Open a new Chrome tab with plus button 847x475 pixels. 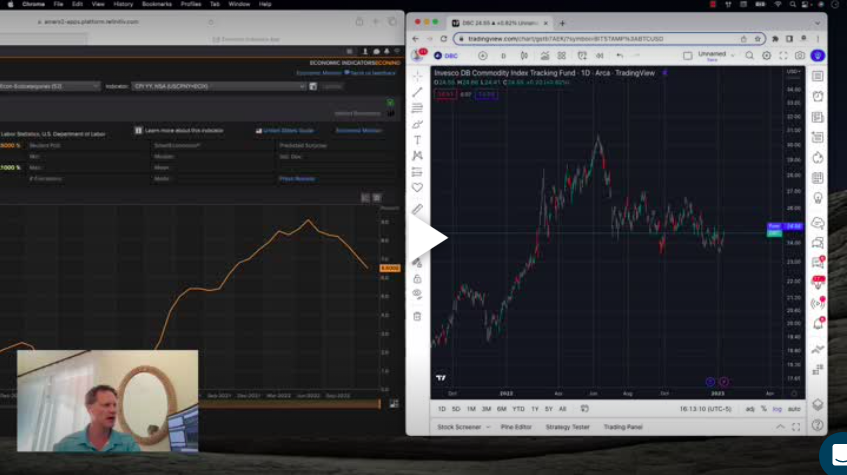tap(562, 23)
